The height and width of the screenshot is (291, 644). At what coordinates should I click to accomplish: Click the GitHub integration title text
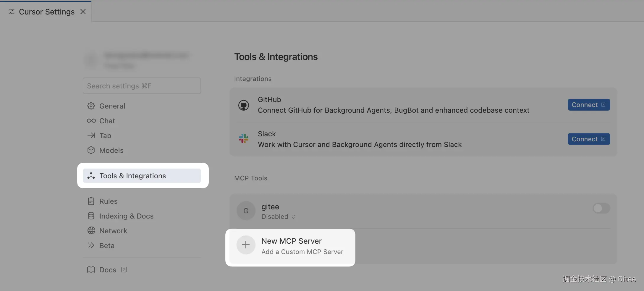[269, 100]
